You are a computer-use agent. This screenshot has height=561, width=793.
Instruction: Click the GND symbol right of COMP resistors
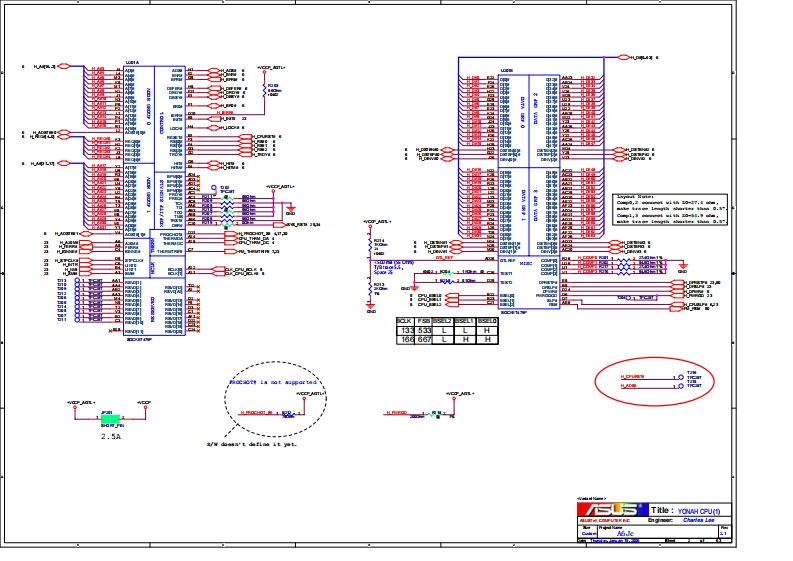click(684, 268)
